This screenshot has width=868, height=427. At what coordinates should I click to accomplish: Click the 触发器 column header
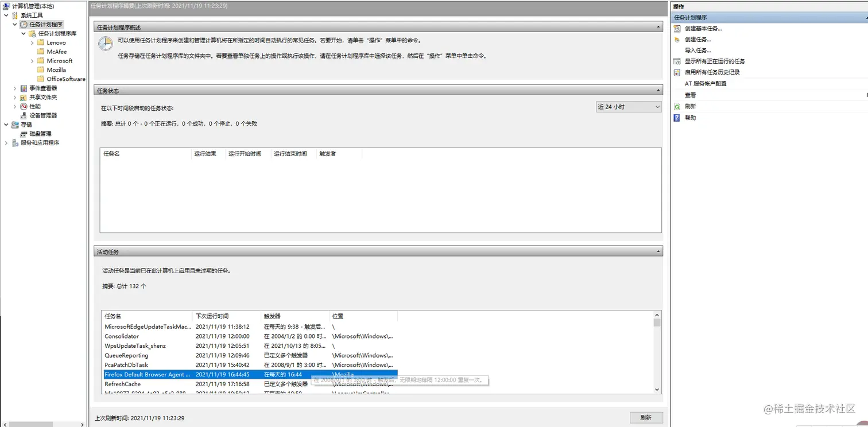click(295, 316)
